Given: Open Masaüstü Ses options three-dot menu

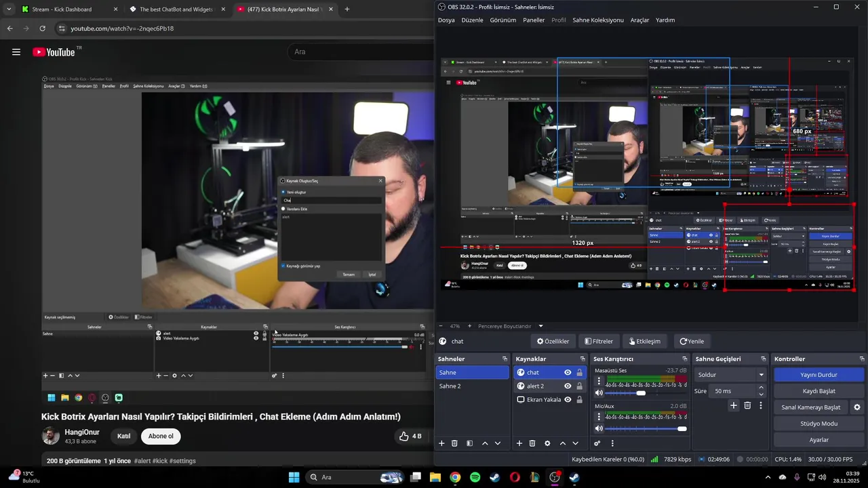Looking at the screenshot, I should click(599, 382).
